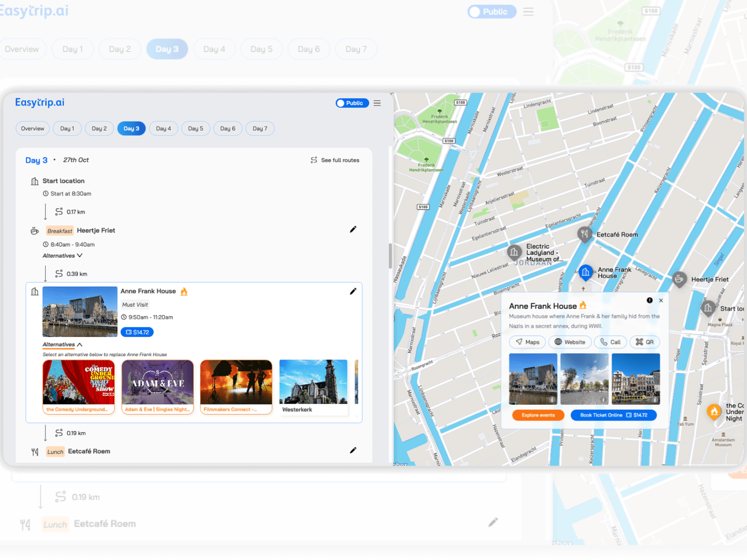Open the third popup photo of canal houses
The width and height of the screenshot is (747, 560).
[x=635, y=379]
